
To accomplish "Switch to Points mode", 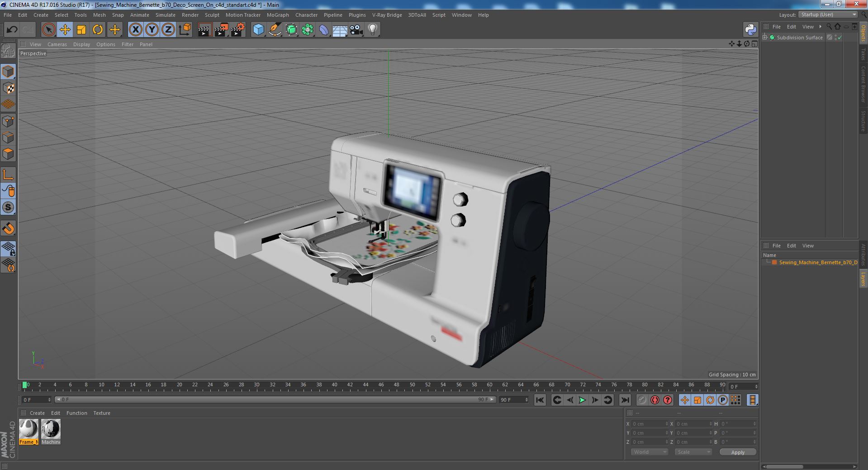I will pos(8,121).
